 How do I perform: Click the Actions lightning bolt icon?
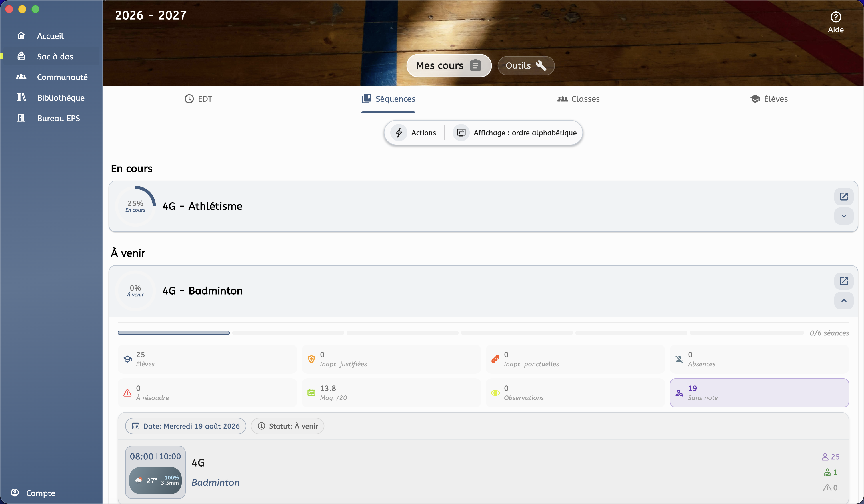coord(399,133)
